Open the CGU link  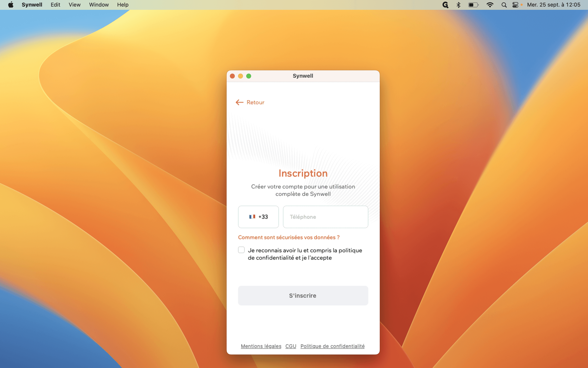tap(291, 346)
